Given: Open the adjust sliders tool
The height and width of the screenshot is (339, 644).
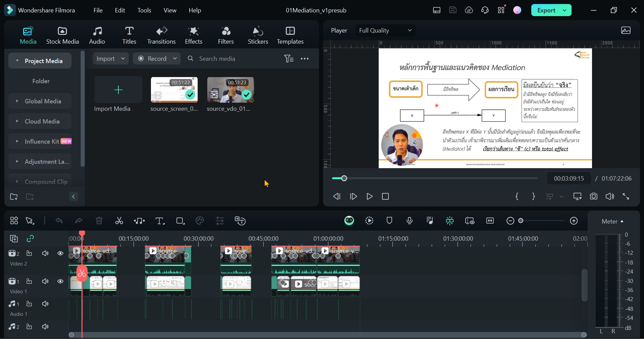Looking at the screenshot, I should 220,221.
